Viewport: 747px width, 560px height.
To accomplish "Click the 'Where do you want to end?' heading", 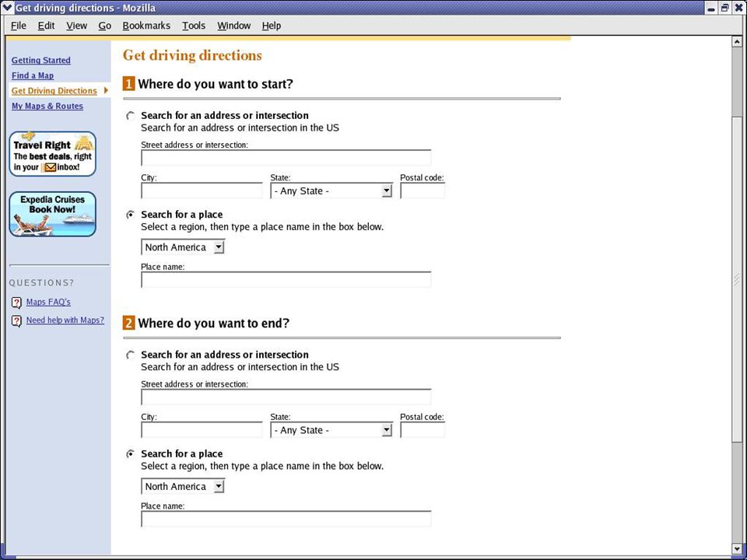I will [213, 324].
